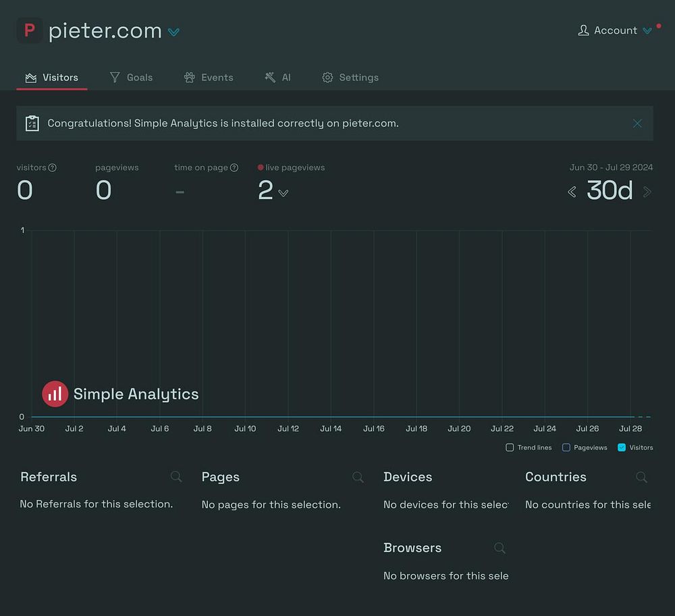Screen dimensions: 675x616
Task: Switch to the Goals tab
Action: click(x=132, y=78)
